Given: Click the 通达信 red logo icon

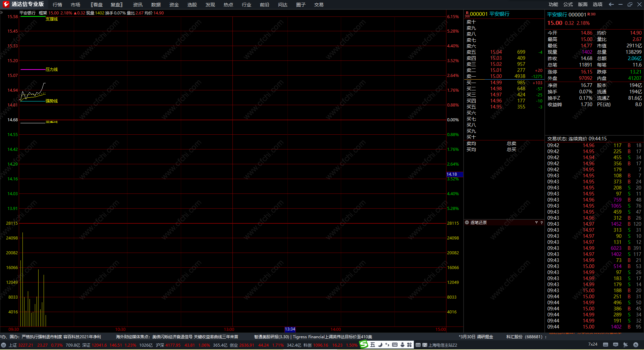Looking at the screenshot, I should point(6,4).
